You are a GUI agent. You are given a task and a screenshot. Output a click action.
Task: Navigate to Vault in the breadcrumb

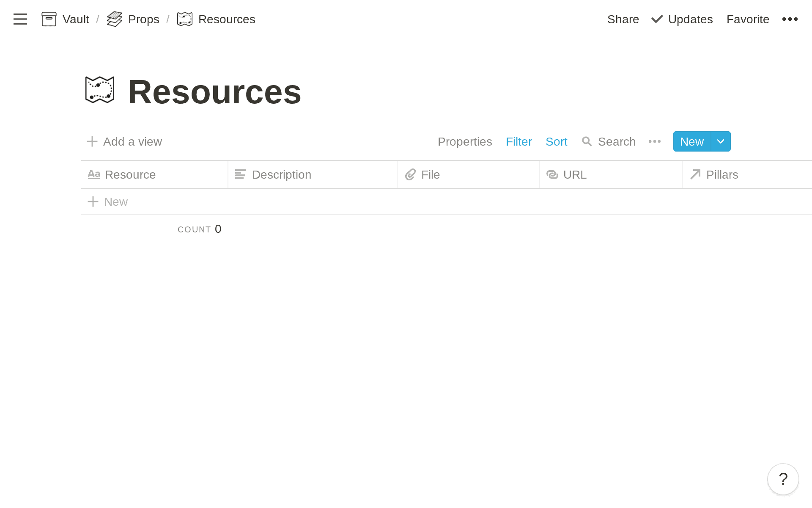76,19
